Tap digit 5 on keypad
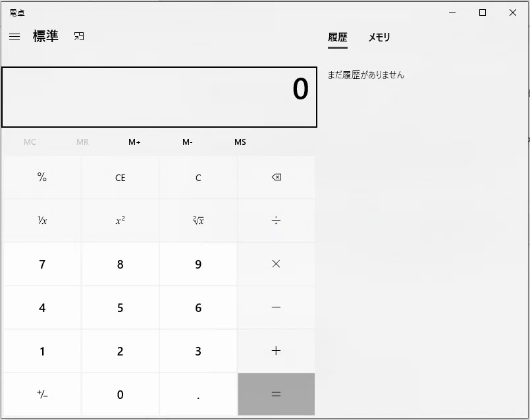This screenshot has width=530, height=420. click(120, 307)
